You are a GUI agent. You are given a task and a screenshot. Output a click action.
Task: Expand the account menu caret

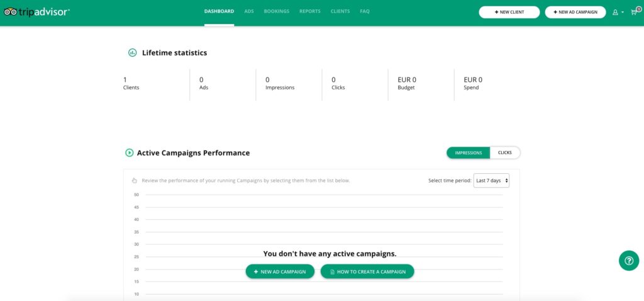623,13
